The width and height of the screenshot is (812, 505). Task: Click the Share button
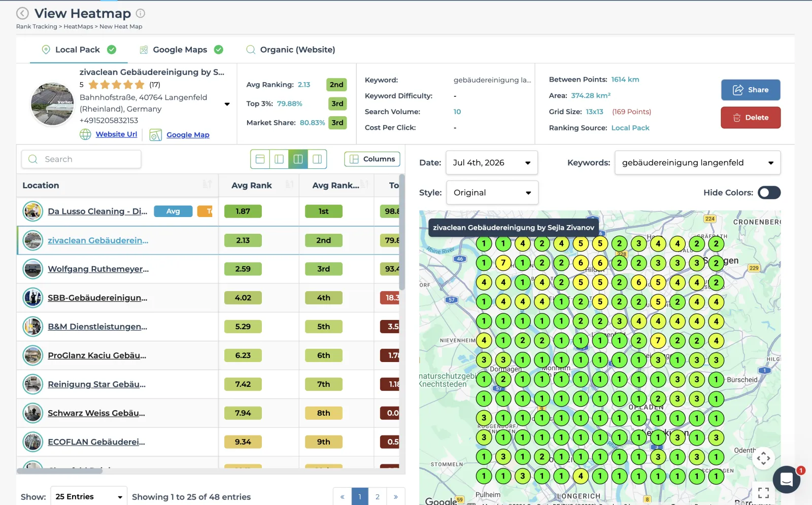pos(751,90)
